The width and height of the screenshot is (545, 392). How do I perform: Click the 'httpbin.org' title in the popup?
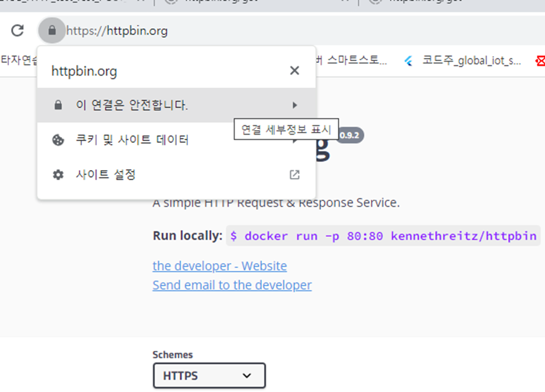tap(84, 71)
